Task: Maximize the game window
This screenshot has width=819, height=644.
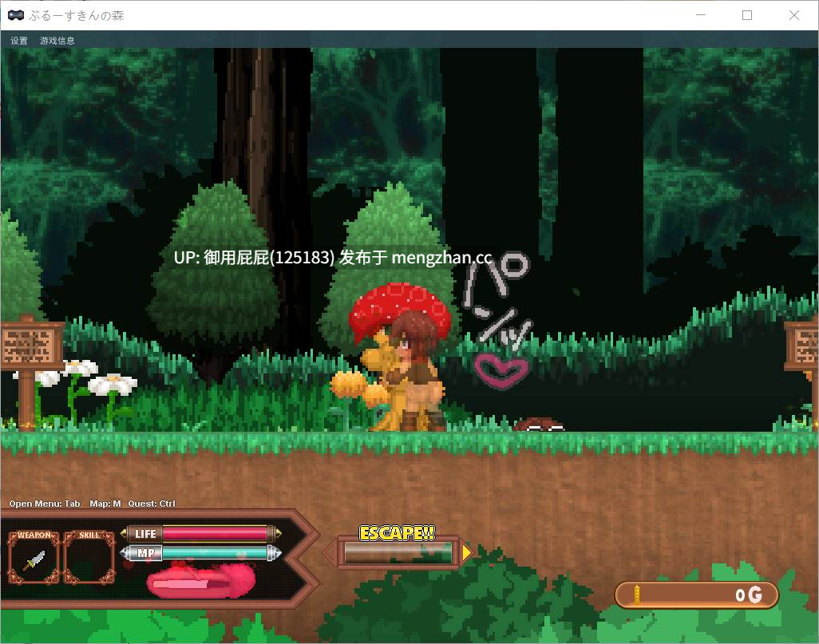Action: click(x=747, y=15)
